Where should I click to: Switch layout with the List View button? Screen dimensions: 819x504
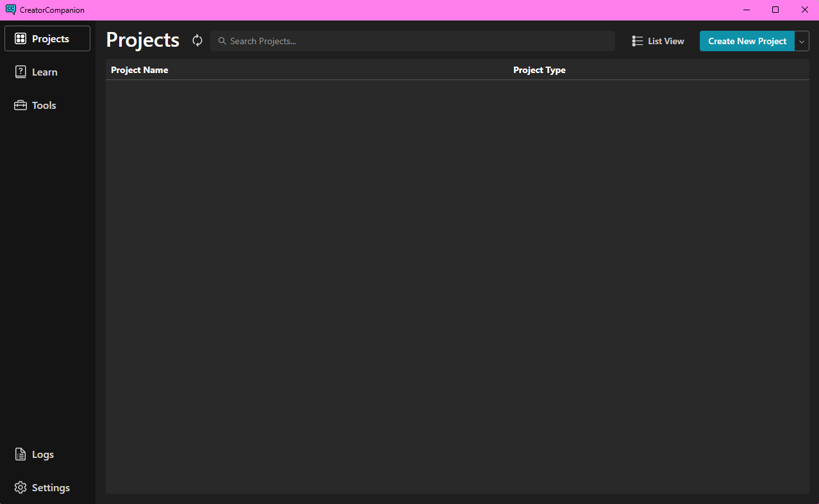[x=658, y=41]
